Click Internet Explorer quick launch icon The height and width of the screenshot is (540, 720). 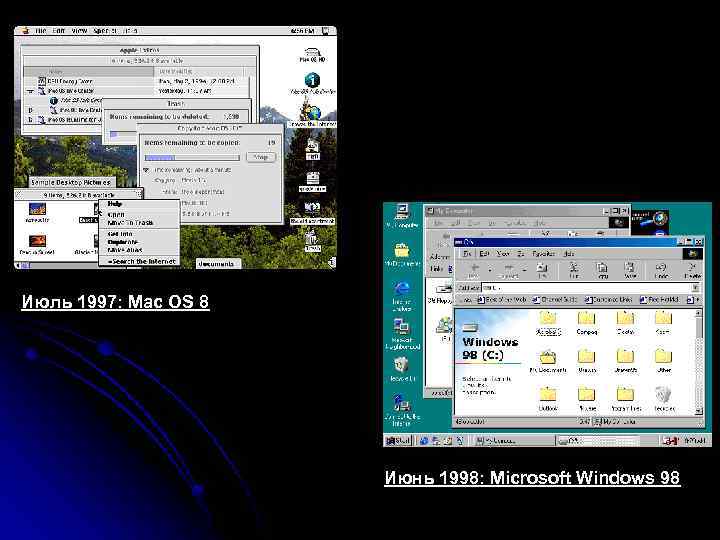(x=423, y=441)
